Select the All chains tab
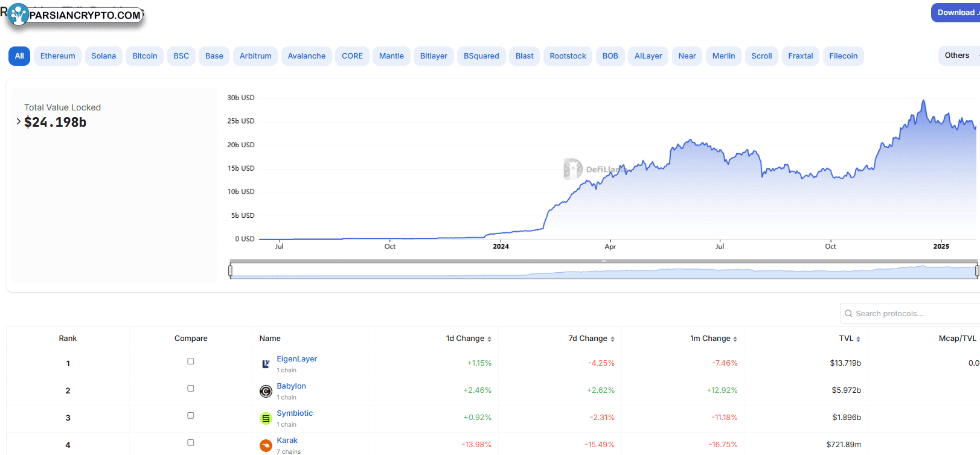This screenshot has height=455, width=980. pos(19,56)
